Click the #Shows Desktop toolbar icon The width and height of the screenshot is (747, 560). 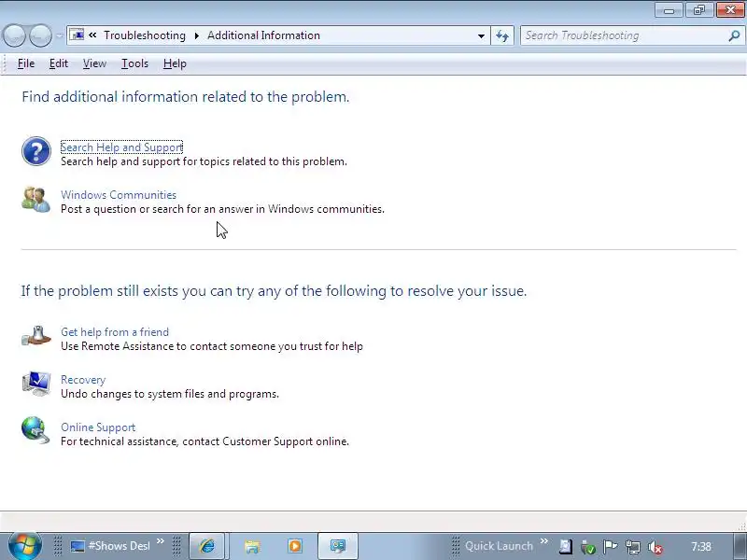78,546
